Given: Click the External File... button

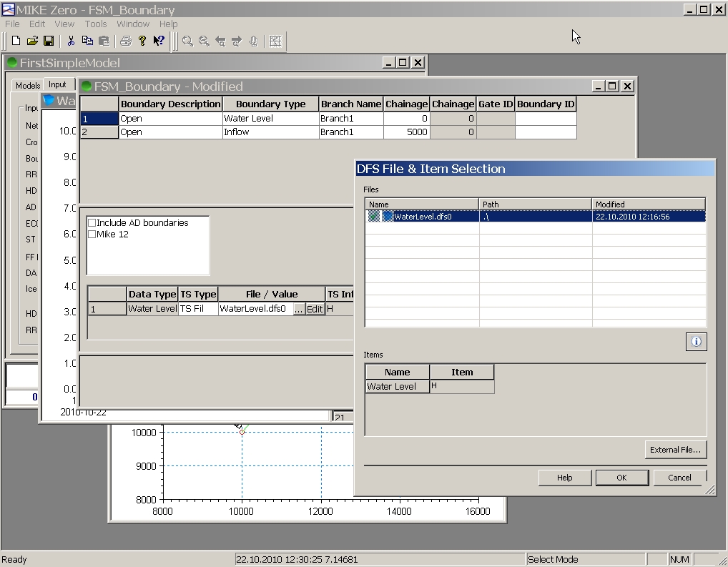Looking at the screenshot, I should [675, 450].
